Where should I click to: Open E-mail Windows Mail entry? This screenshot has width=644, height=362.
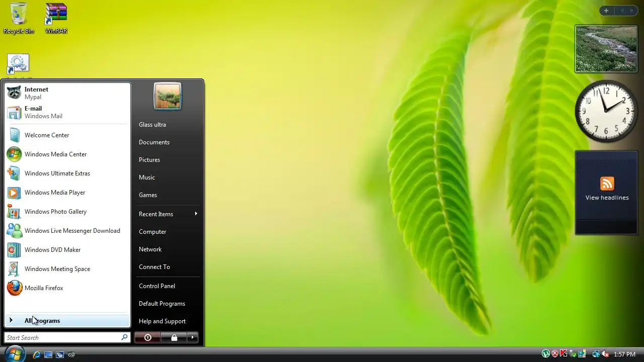(x=67, y=112)
